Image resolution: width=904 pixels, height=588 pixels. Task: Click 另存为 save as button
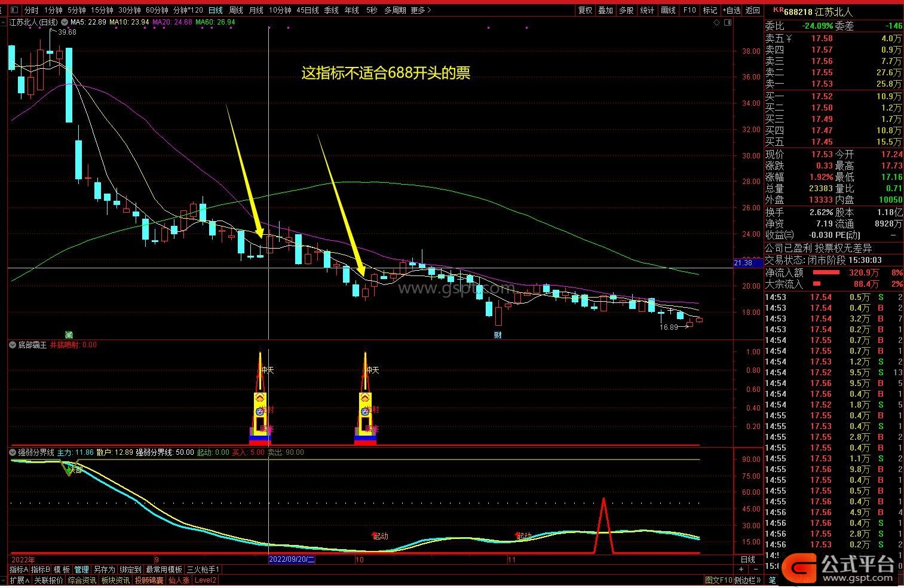[x=104, y=569]
